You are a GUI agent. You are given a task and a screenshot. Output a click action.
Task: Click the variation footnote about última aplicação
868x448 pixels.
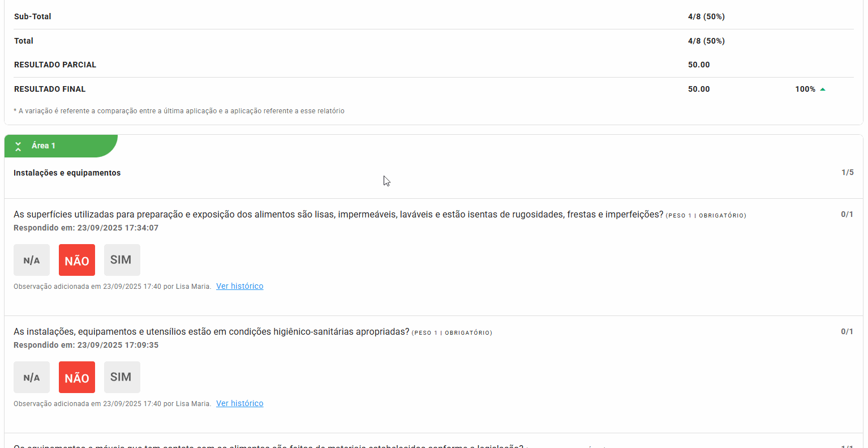[179, 111]
